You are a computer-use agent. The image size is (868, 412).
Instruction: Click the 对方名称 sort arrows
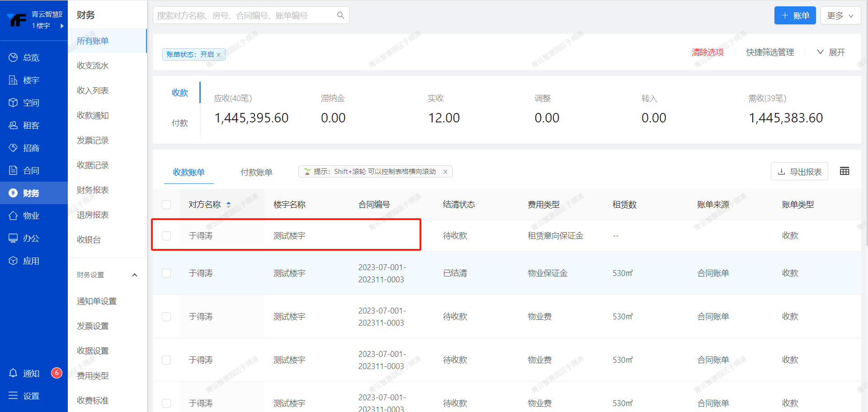(x=228, y=205)
